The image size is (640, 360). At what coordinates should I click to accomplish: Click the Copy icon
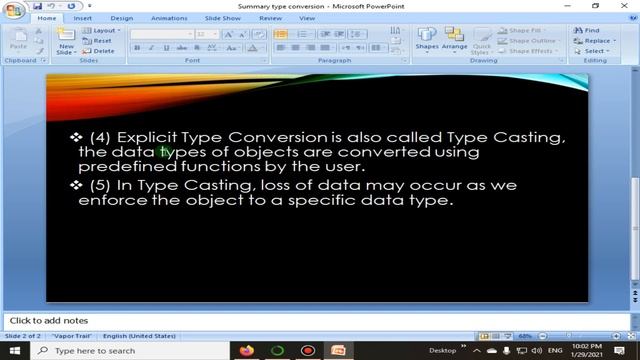(39, 41)
